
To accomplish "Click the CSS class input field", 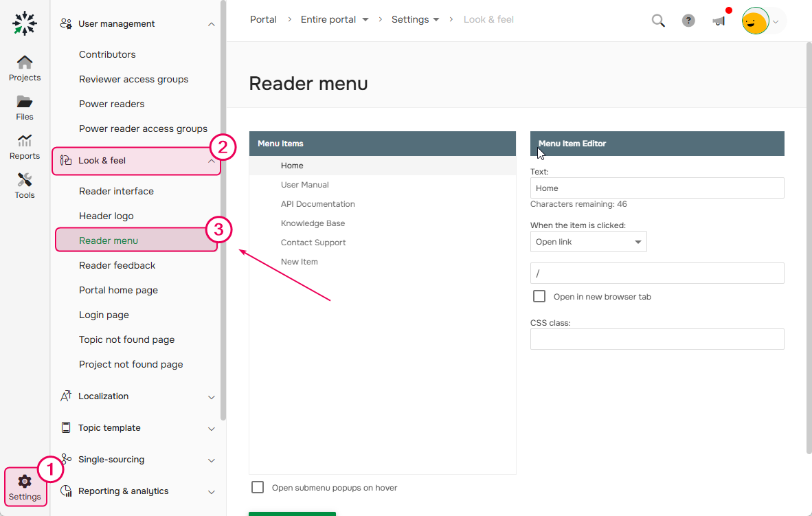I will [x=657, y=339].
